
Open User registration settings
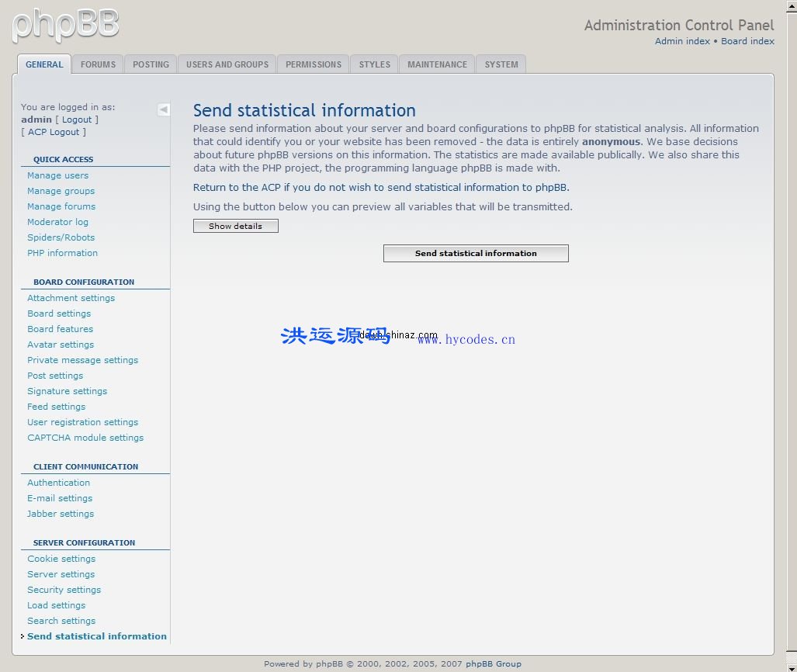83,422
